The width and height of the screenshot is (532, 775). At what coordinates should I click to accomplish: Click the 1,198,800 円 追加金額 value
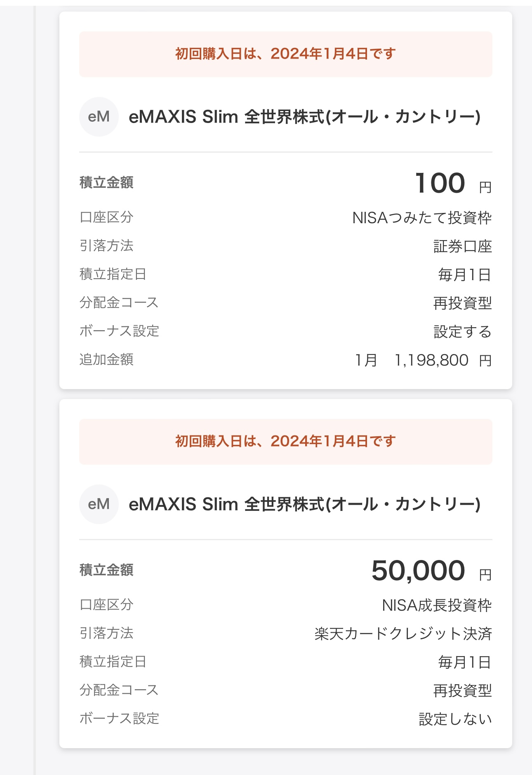443,360
